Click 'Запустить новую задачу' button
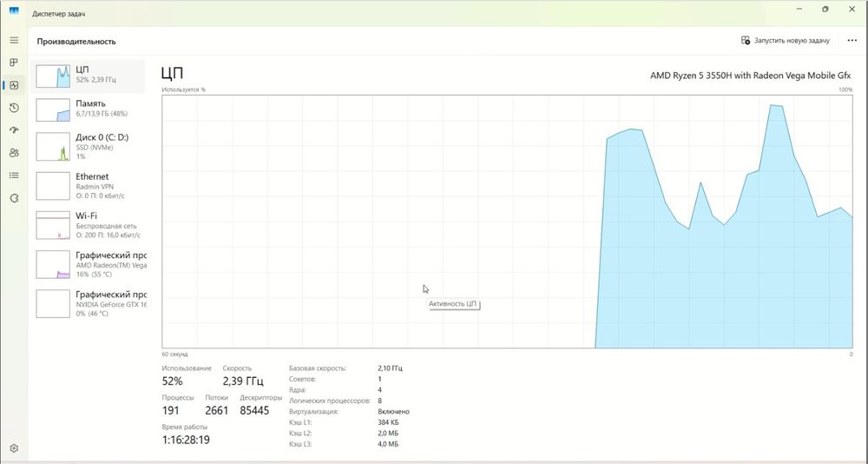 coord(785,41)
